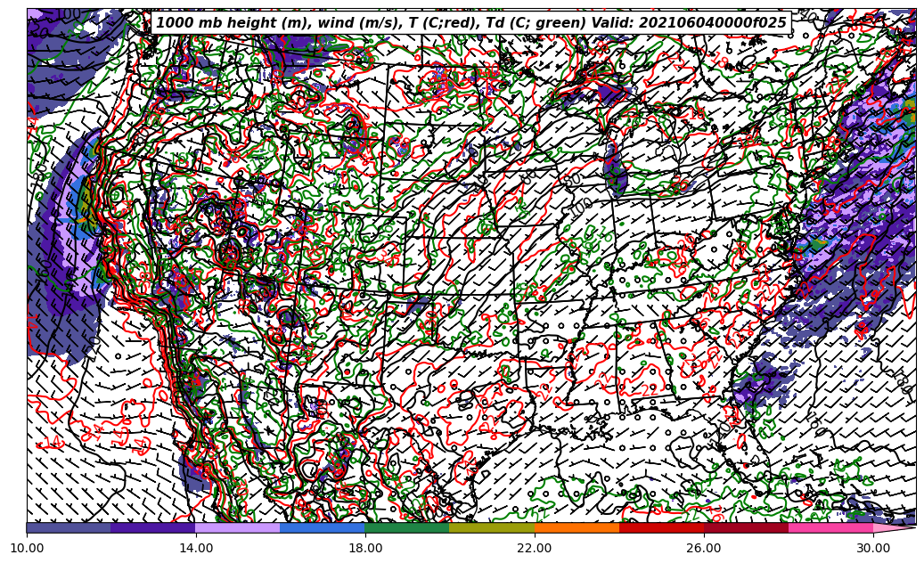Image resolution: width=924 pixels, height=563 pixels.
Task: Click the 10.00 colorbar tick label
Action: 27,549
